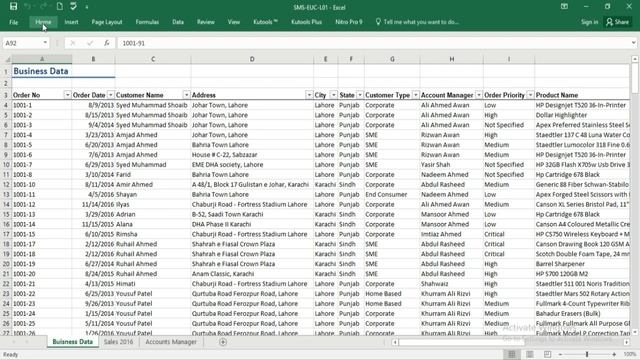
Task: Save the workbook from quick access toolbar
Action: point(13,7)
